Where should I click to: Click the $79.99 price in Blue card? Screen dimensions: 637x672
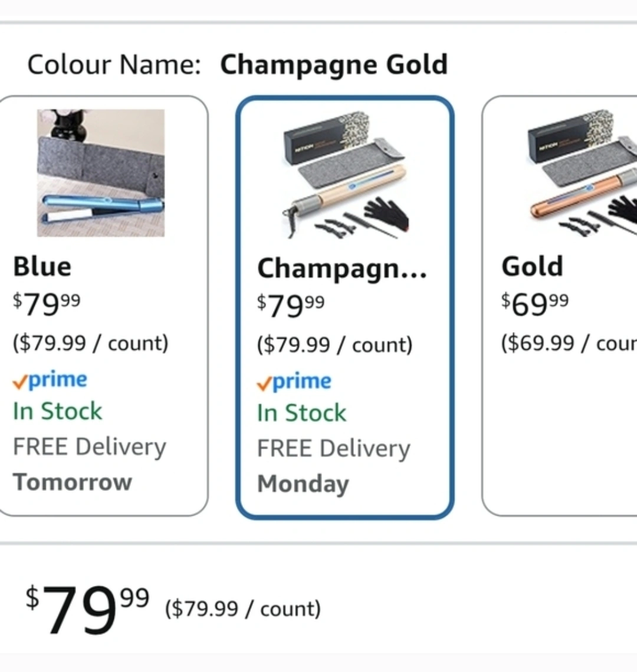point(47,303)
